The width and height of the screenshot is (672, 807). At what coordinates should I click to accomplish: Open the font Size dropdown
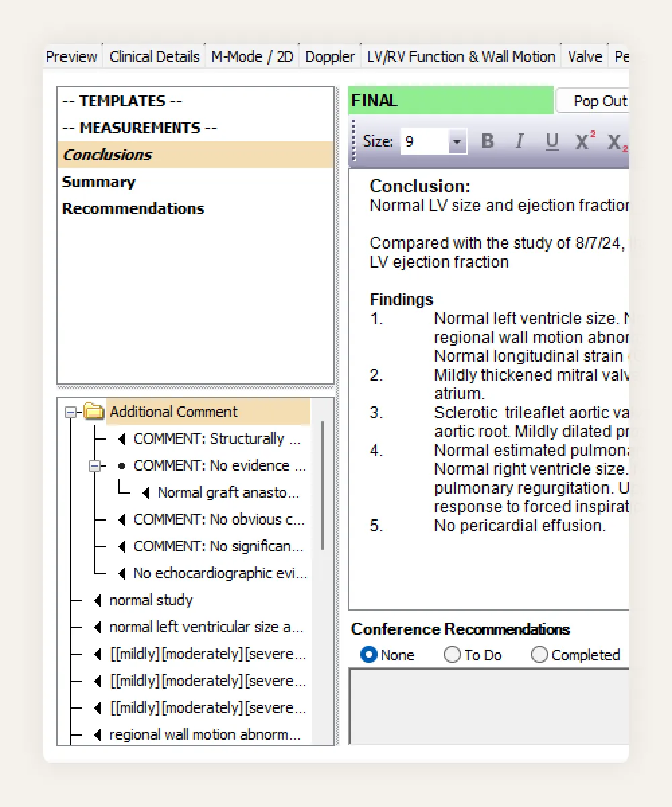coord(458,142)
